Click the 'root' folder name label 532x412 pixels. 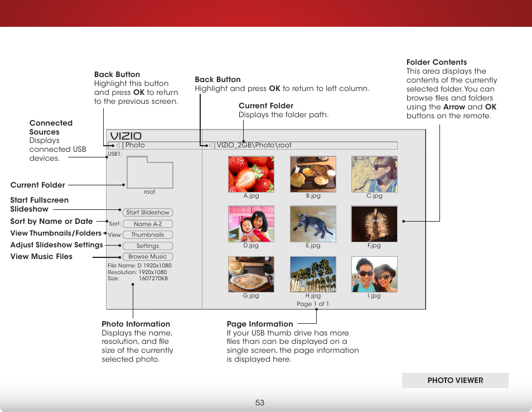coord(149,192)
